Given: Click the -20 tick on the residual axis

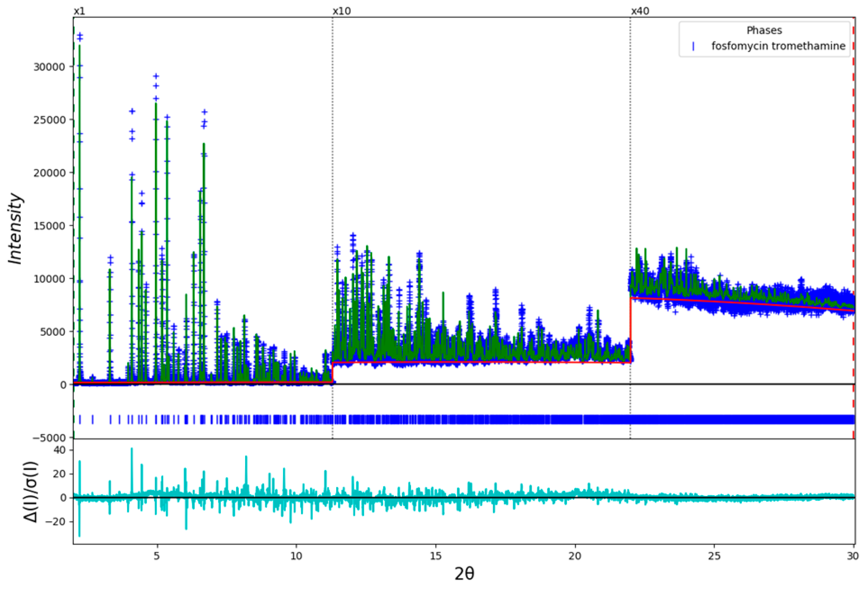Looking at the screenshot, I should pyautogui.click(x=56, y=521).
